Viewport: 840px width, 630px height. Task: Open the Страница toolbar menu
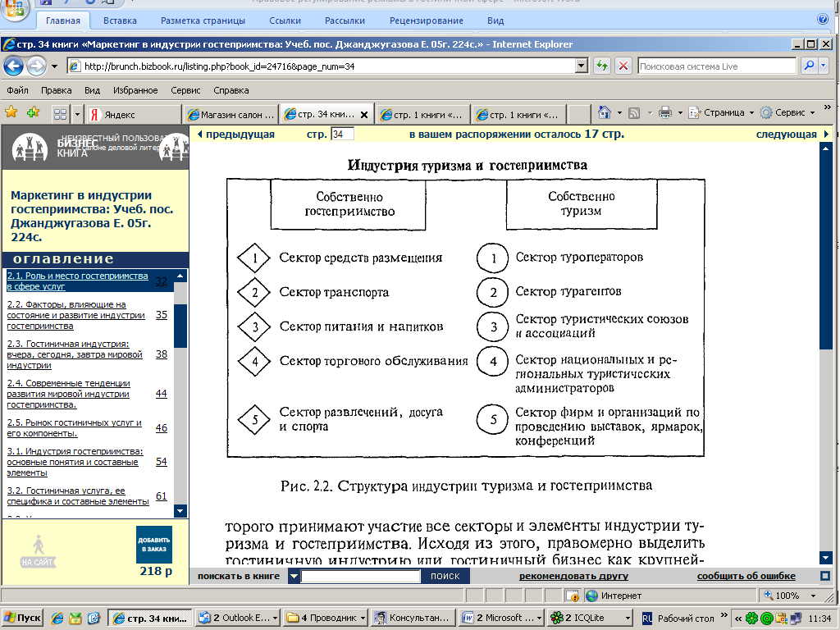721,112
